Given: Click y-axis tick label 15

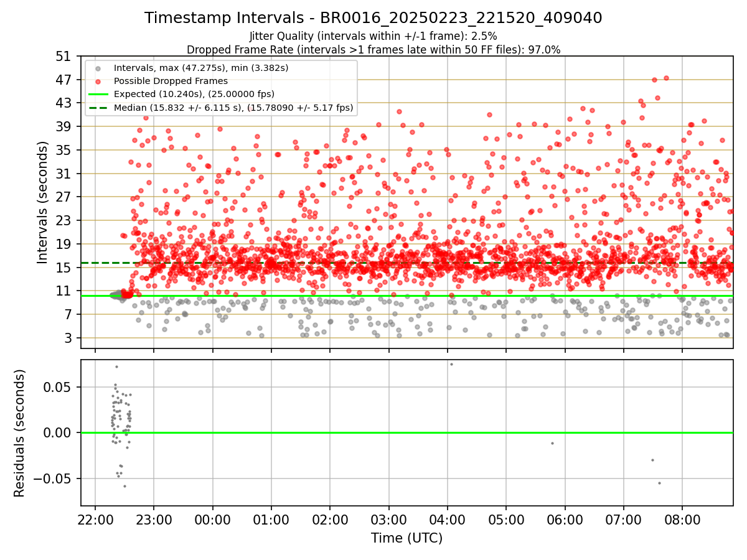Looking at the screenshot, I should (63, 268).
